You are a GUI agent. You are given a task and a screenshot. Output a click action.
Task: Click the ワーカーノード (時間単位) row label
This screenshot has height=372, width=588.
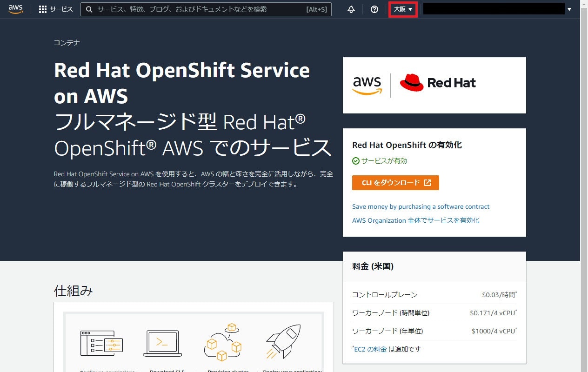pyautogui.click(x=391, y=313)
